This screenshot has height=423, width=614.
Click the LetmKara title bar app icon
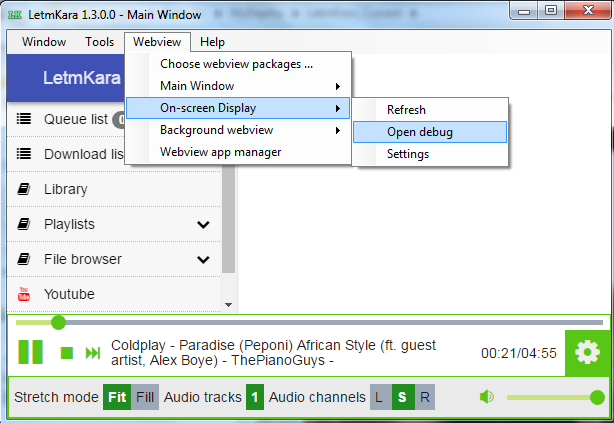(15, 15)
